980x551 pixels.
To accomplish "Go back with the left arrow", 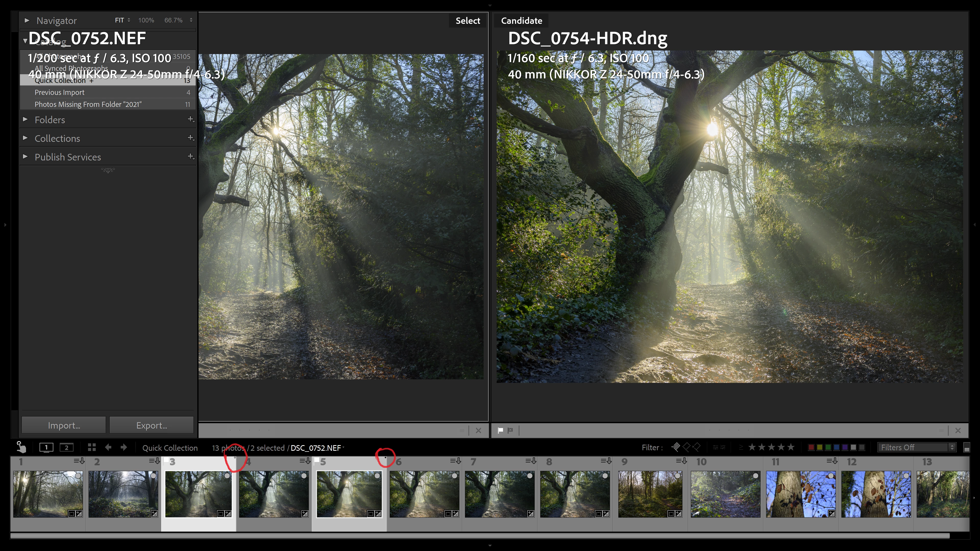I will (108, 447).
